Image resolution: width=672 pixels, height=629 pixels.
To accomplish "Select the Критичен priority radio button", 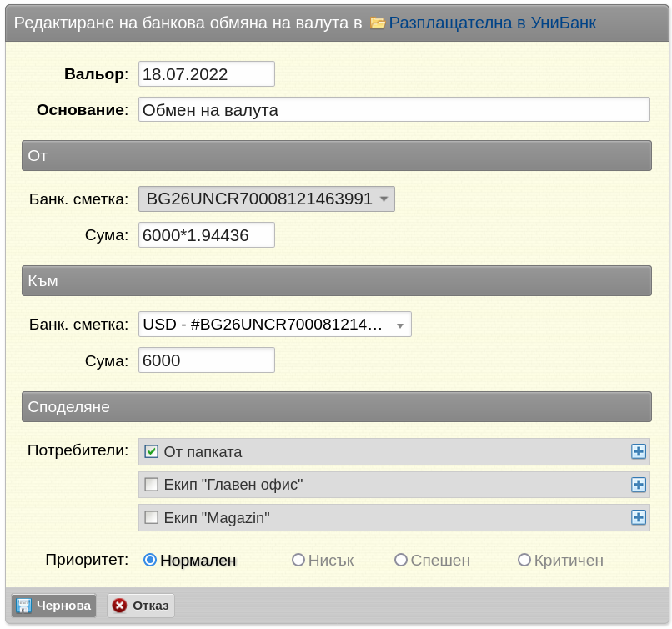I will (x=524, y=560).
